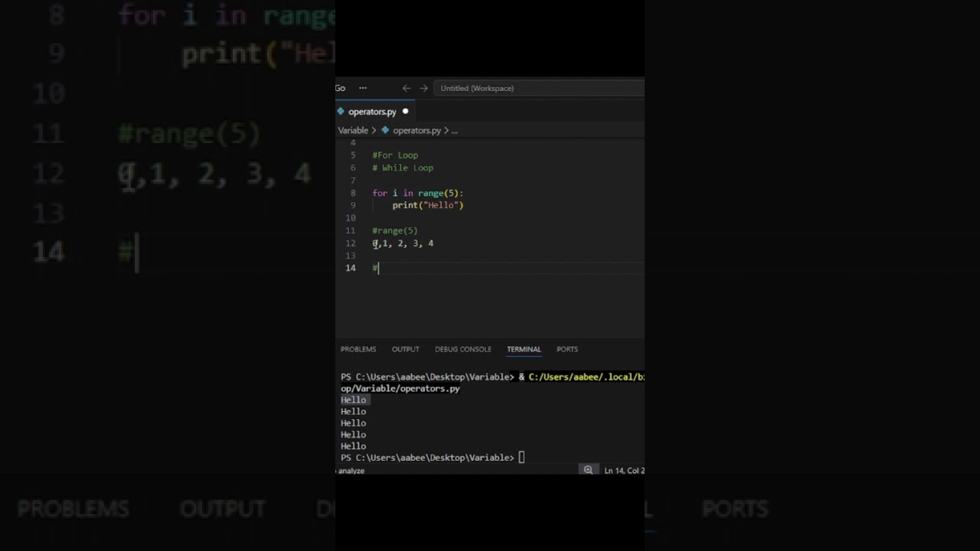Click the Variable folder breadcrumb

(353, 130)
